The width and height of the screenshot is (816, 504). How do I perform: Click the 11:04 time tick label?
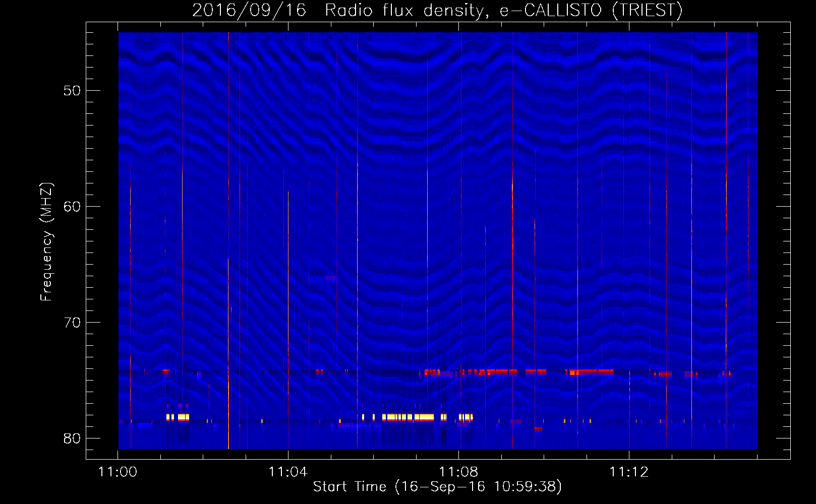point(288,472)
